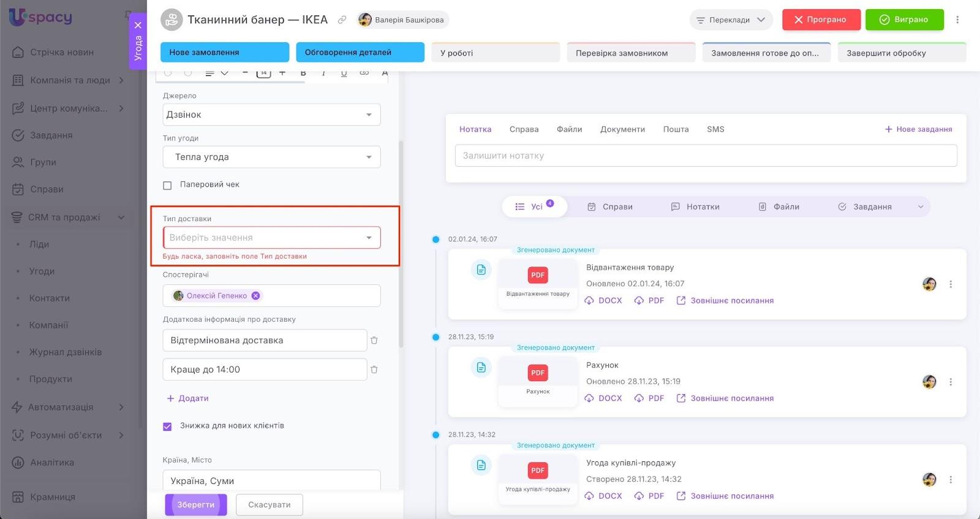Uncheck Знижка для нових клієнтів
980x519 pixels.
[x=167, y=426]
